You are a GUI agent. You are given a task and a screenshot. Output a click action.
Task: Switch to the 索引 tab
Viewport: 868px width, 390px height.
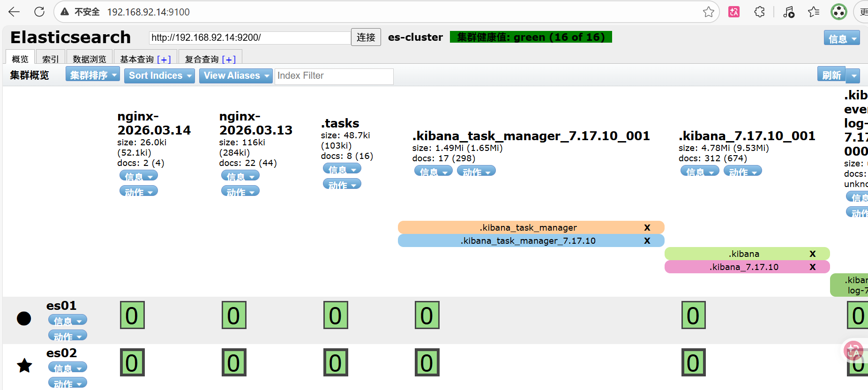point(51,58)
